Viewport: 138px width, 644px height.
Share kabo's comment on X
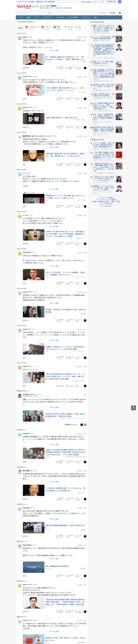pyautogui.click(x=85, y=68)
